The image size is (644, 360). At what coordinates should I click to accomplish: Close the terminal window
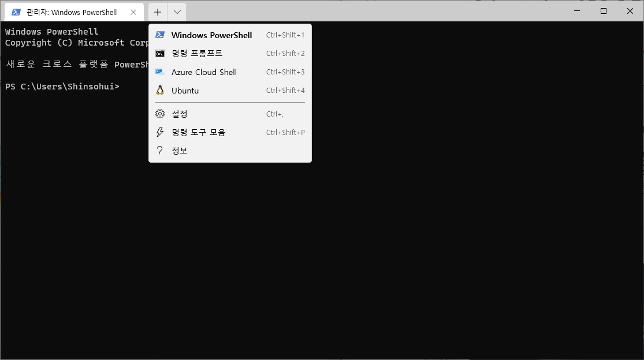click(630, 11)
